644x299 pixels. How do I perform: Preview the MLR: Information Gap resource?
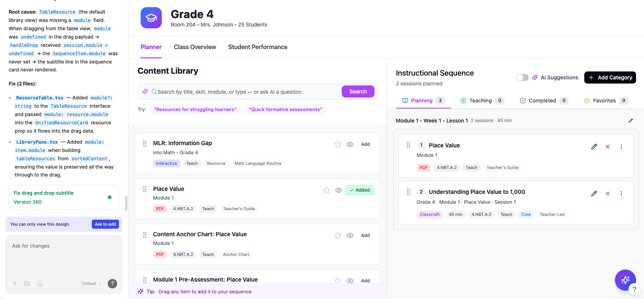[x=350, y=144]
